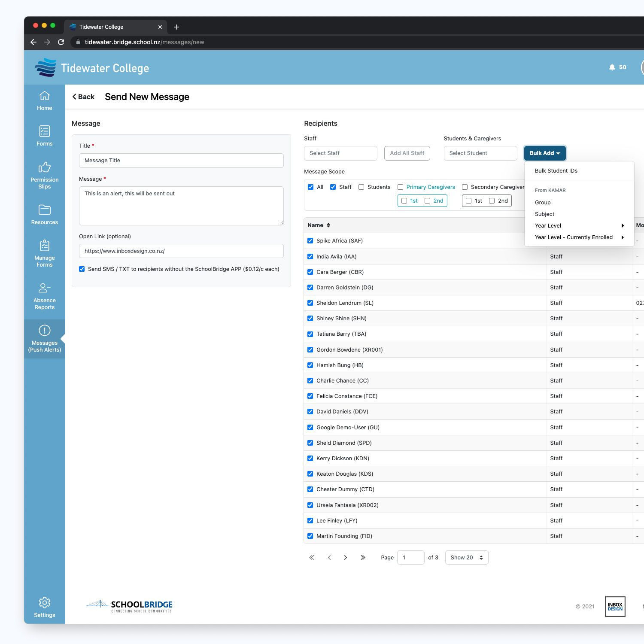Click the Add All Staff button
The image size is (644, 644).
click(407, 153)
